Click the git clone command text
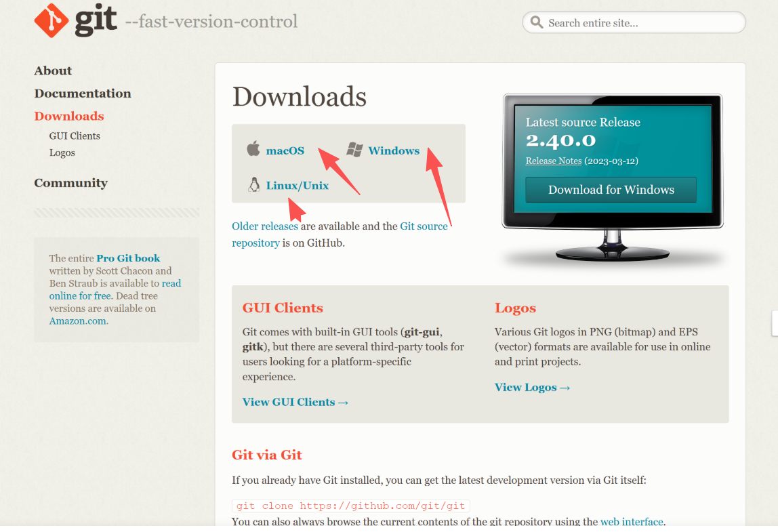Image resolution: width=778 pixels, height=532 pixels. [351, 506]
